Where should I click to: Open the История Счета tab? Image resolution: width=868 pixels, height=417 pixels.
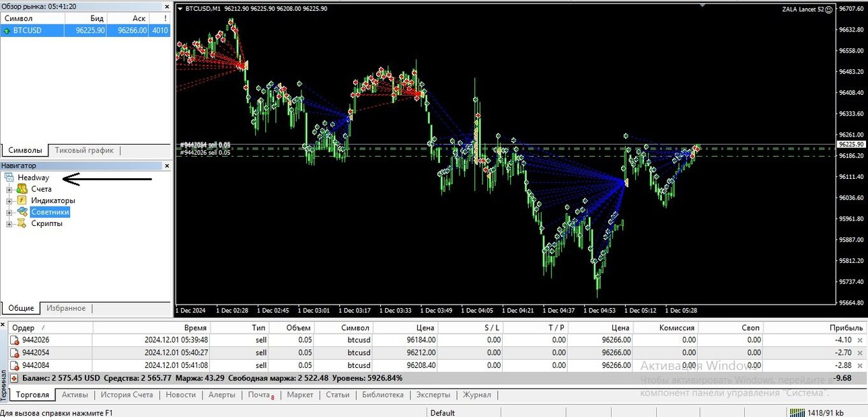click(x=126, y=395)
